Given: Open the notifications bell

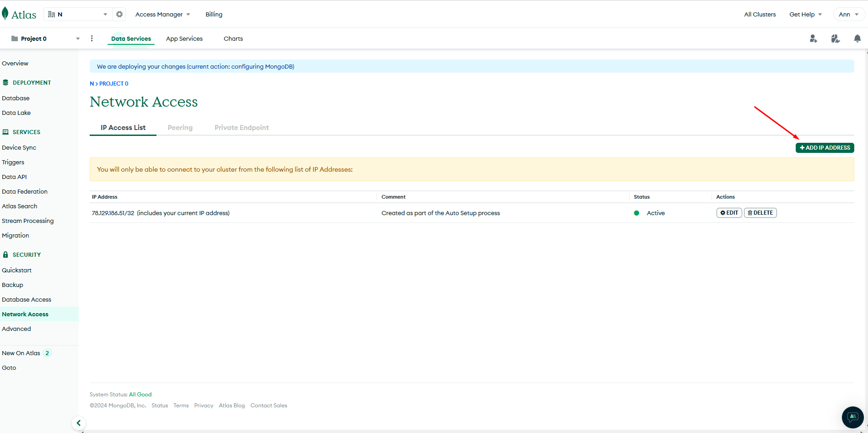Looking at the screenshot, I should click(857, 39).
